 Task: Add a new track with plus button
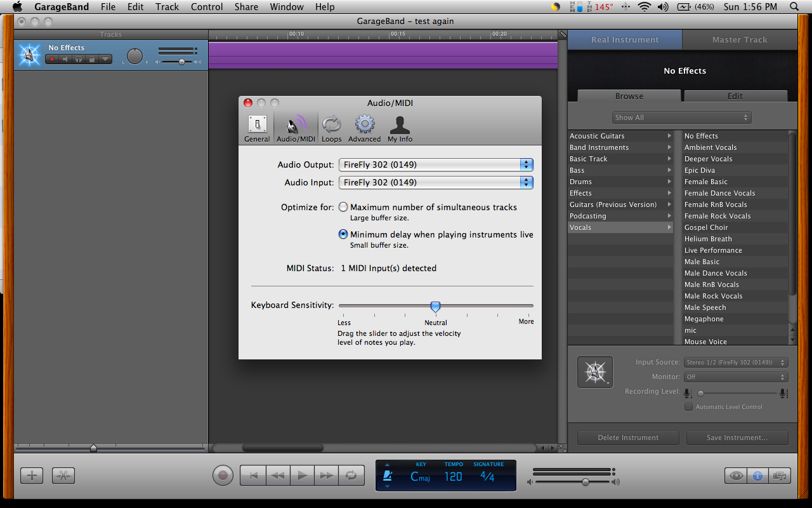32,475
